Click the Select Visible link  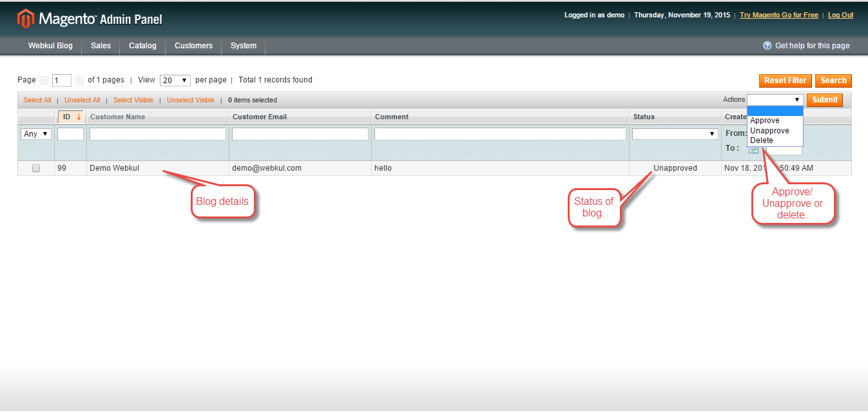coord(133,100)
